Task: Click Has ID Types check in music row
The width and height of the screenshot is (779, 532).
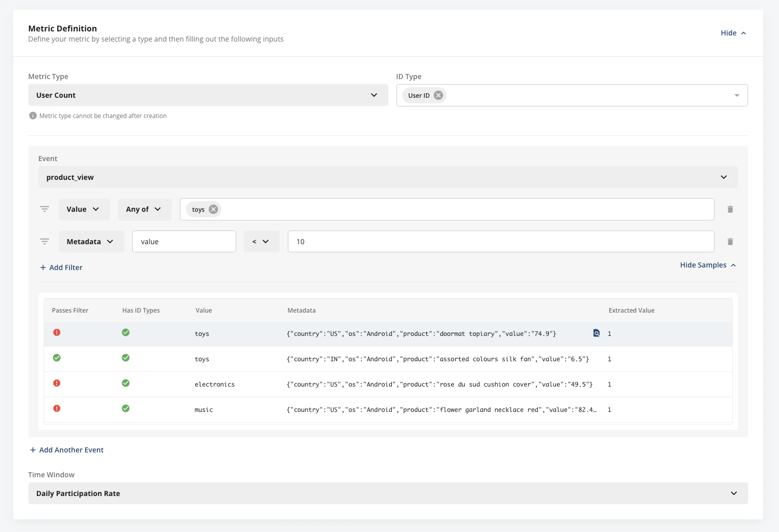Action: (x=126, y=408)
